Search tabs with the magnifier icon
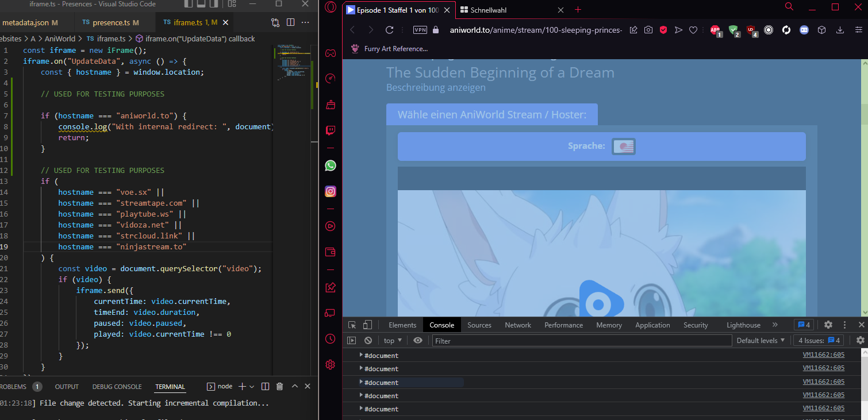This screenshot has width=868, height=420. click(x=789, y=7)
